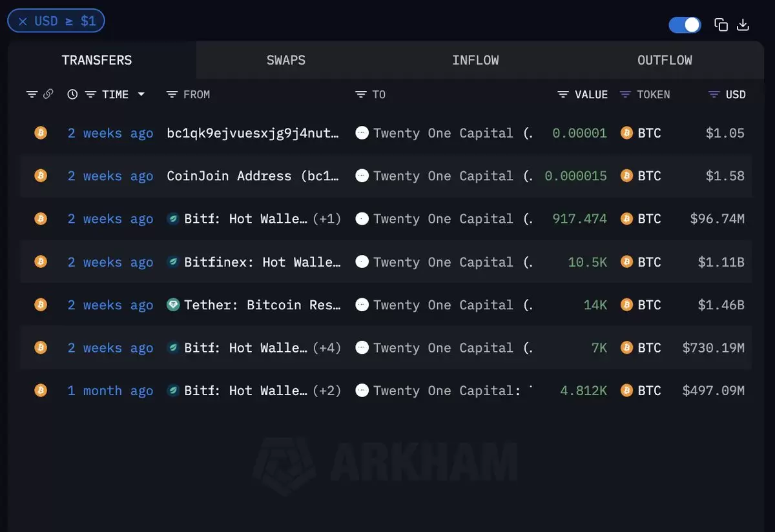The height and width of the screenshot is (532, 775).
Task: Switch to the SWAPS tab
Action: (x=286, y=60)
